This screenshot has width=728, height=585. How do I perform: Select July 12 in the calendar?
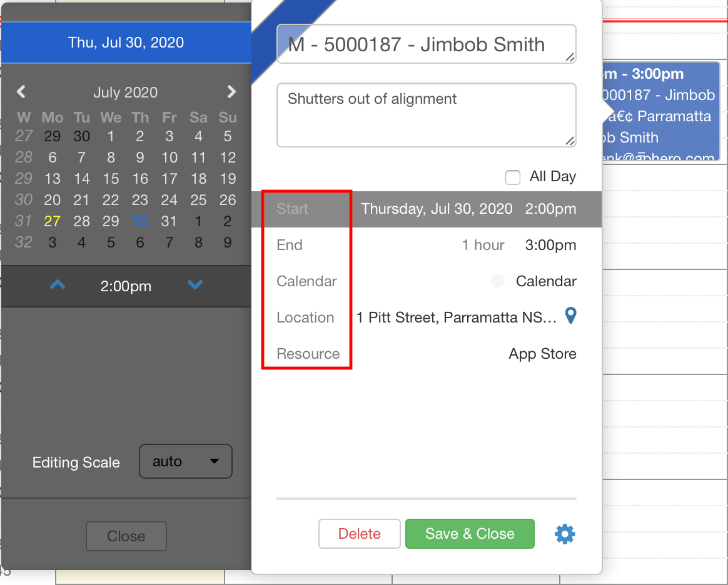[x=228, y=157]
